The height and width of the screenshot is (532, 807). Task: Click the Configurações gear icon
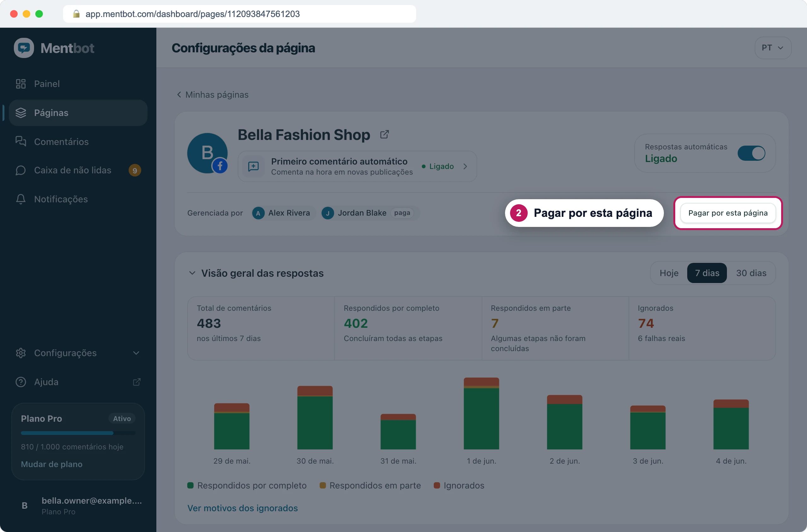click(21, 353)
